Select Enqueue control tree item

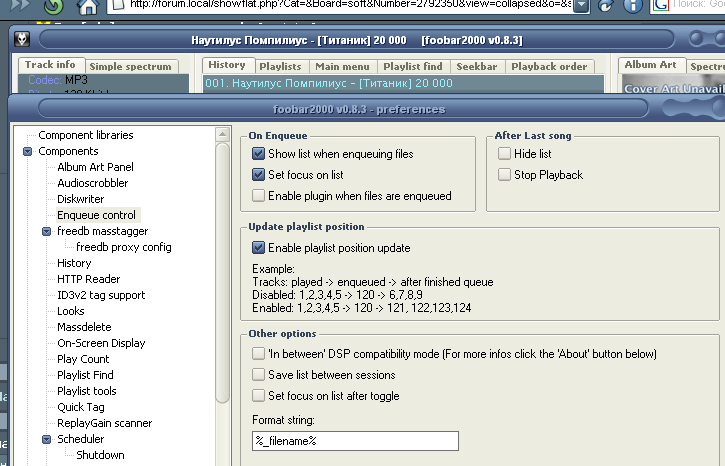tap(97, 215)
